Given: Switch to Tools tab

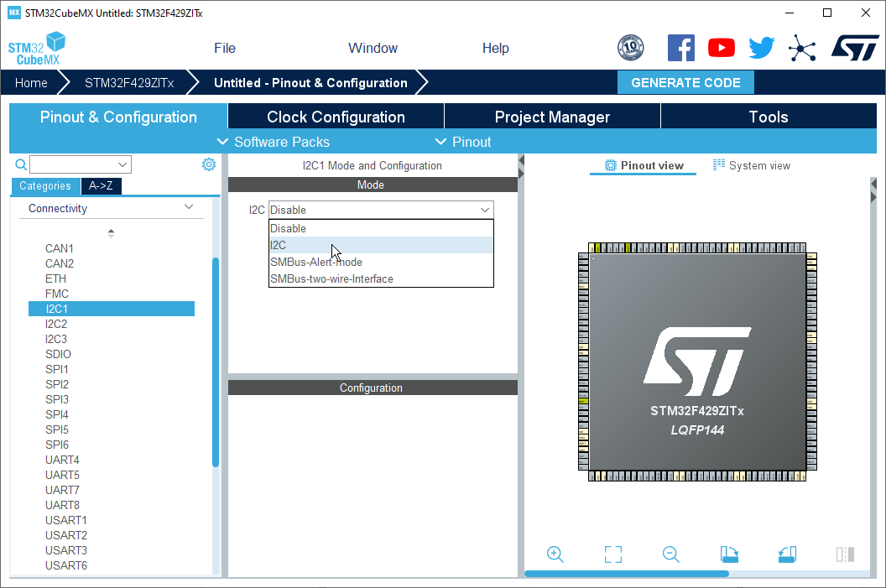Looking at the screenshot, I should (769, 117).
